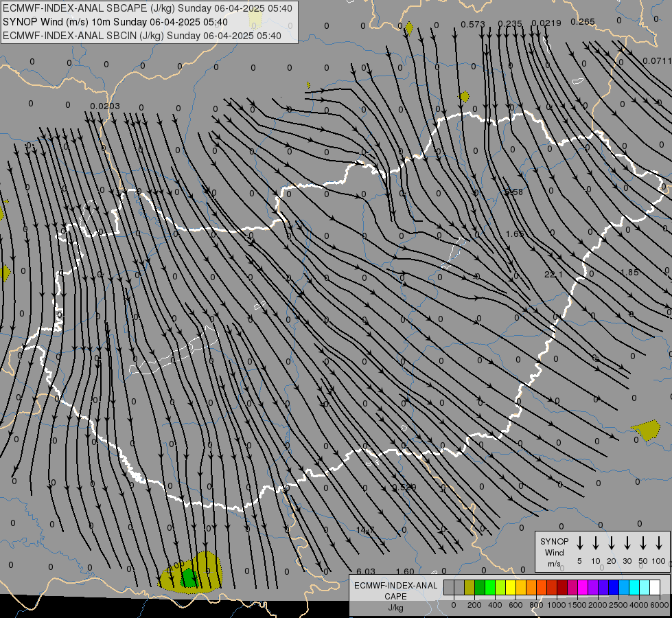Screen dimensions: 672x618
Task: Click the 1000 tick label on CAPE scale
Action: click(557, 605)
